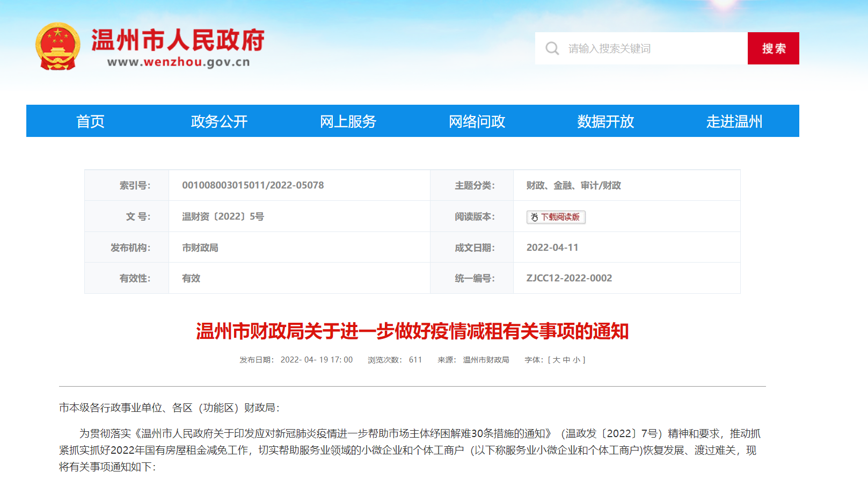Viewport: 868px width, 486px height.
Task: Go to the 政务公开 section
Action: 219,121
